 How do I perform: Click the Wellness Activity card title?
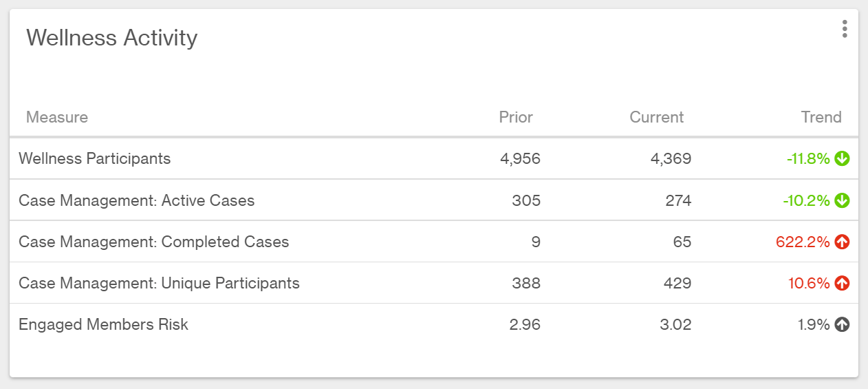[112, 38]
